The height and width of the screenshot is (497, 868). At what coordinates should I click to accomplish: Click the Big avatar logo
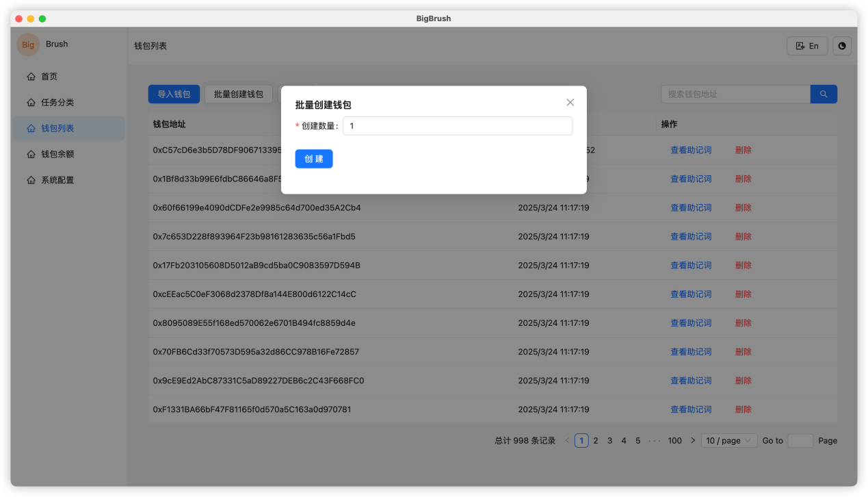(28, 44)
